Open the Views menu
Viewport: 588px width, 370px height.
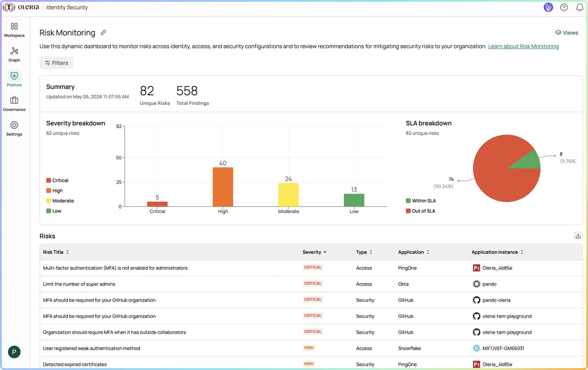coord(567,33)
